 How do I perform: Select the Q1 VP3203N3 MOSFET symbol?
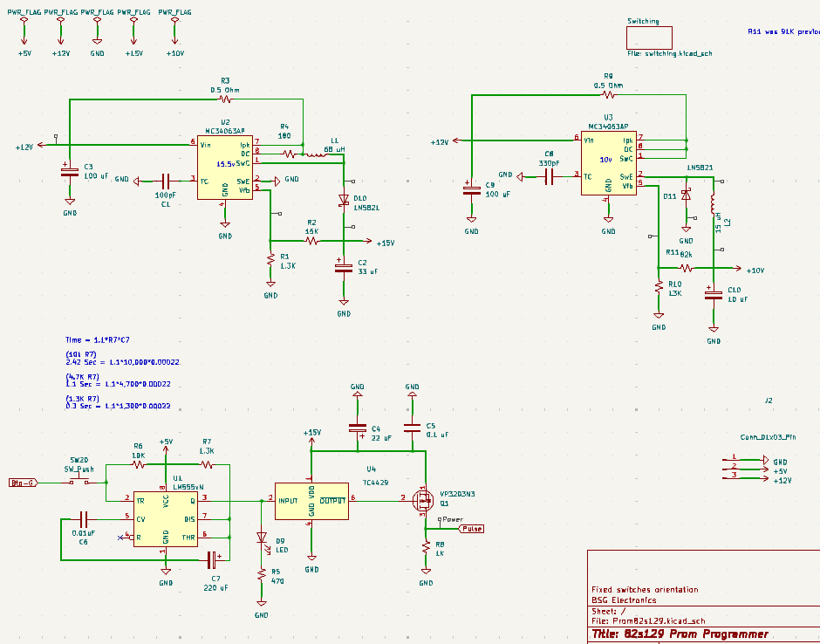click(x=424, y=501)
